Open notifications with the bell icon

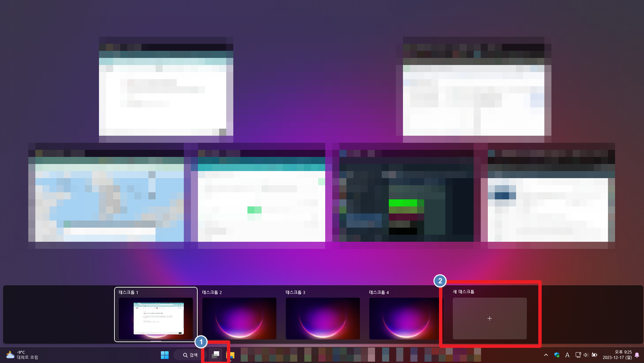pyautogui.click(x=637, y=355)
